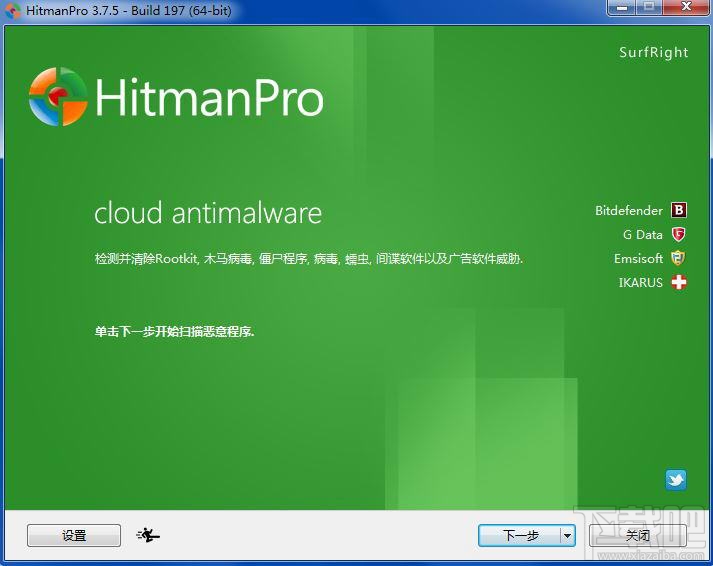Click the HitmanPro shield logo
The width and height of the screenshot is (713, 566).
pyautogui.click(x=58, y=96)
